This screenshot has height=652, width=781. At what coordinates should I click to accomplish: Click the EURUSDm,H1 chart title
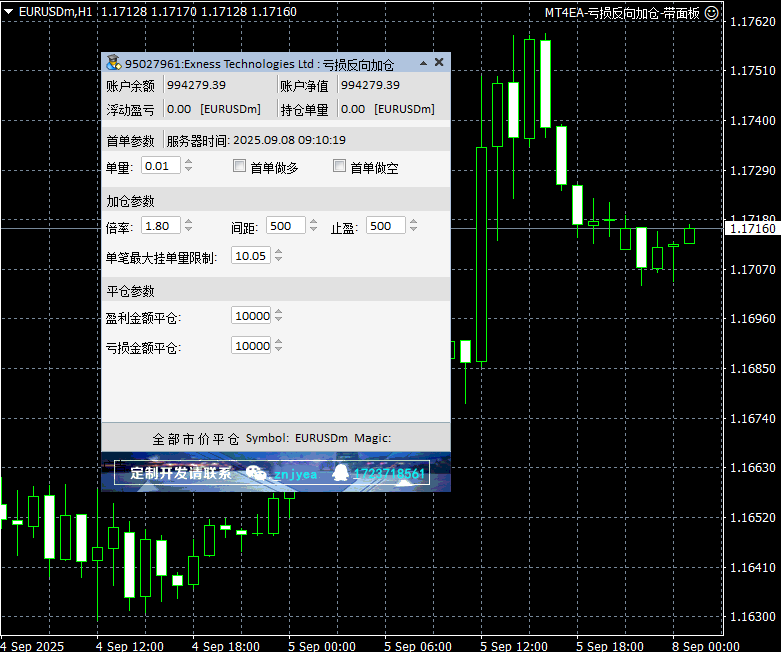56,12
